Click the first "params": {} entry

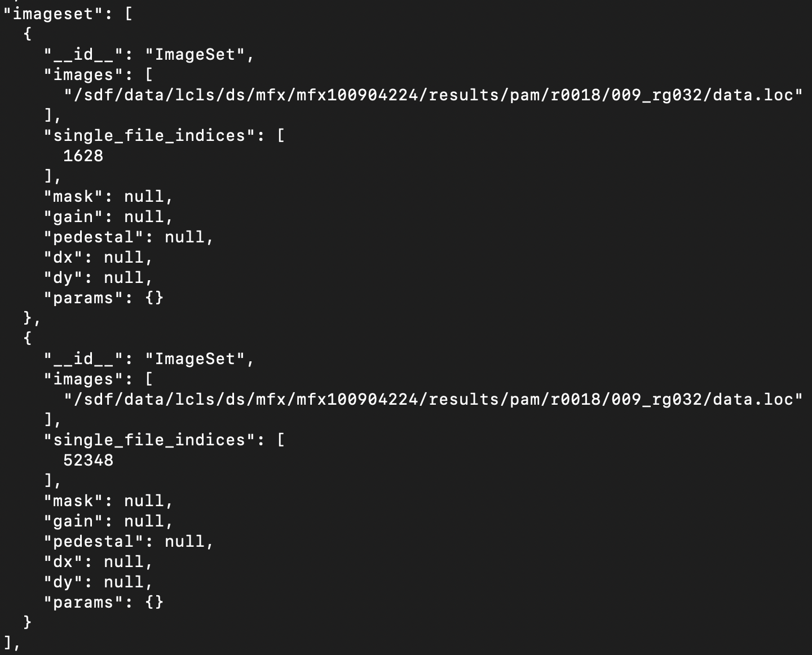(104, 298)
